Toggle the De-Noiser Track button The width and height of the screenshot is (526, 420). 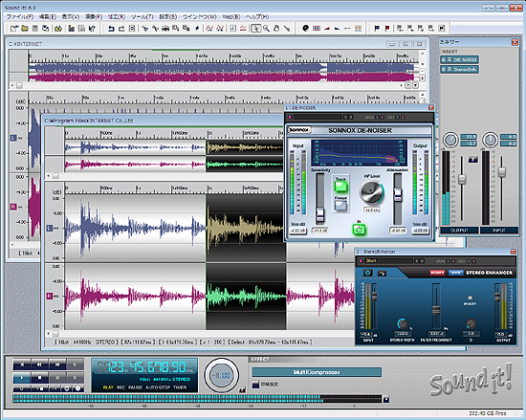pos(340,187)
